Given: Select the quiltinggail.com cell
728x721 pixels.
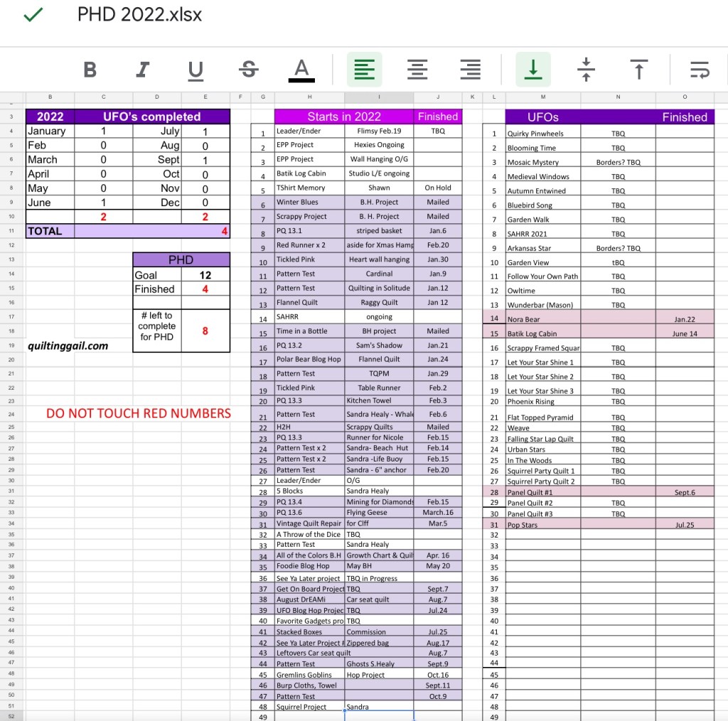Looking at the screenshot, I should coord(68,346).
